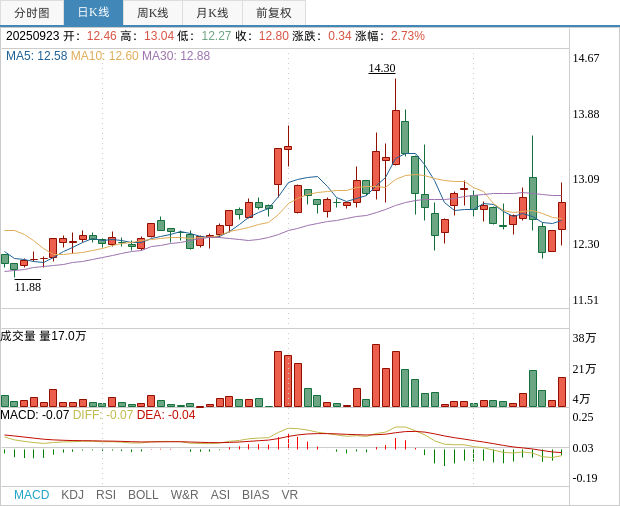Screen dimensions: 620x506
Task: Click the 4万 volume axis label
Action: [x=581, y=399]
